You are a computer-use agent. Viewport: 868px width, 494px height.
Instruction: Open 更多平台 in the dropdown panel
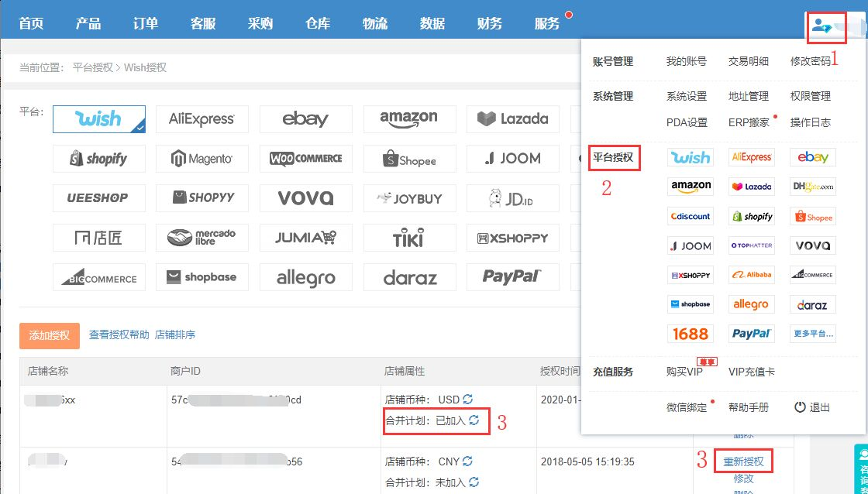(813, 334)
